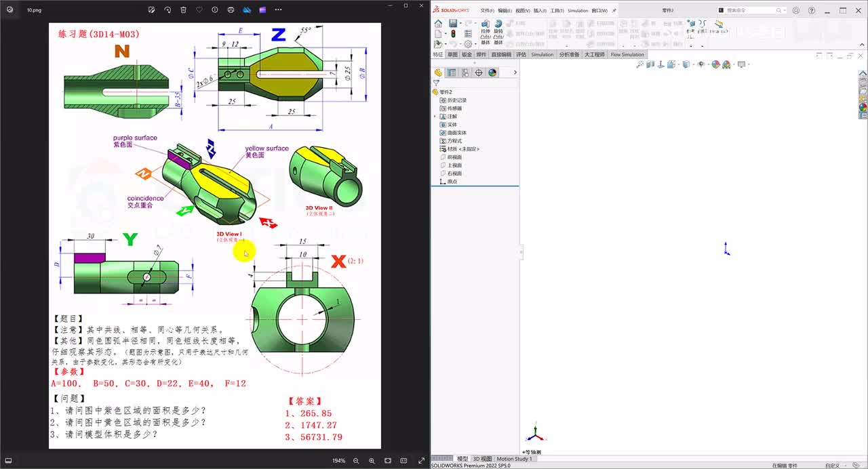Open the New document dropdown arrow
Viewport: 868px width, 469px height.
[446, 33]
